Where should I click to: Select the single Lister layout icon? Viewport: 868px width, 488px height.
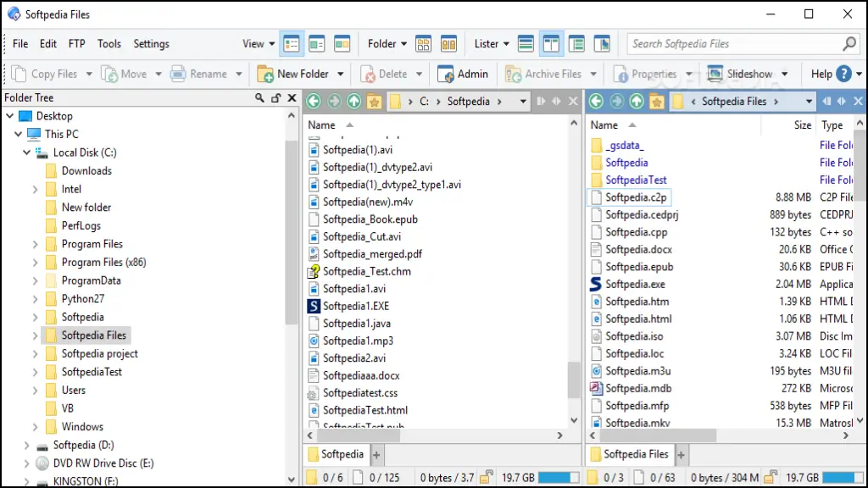526,44
